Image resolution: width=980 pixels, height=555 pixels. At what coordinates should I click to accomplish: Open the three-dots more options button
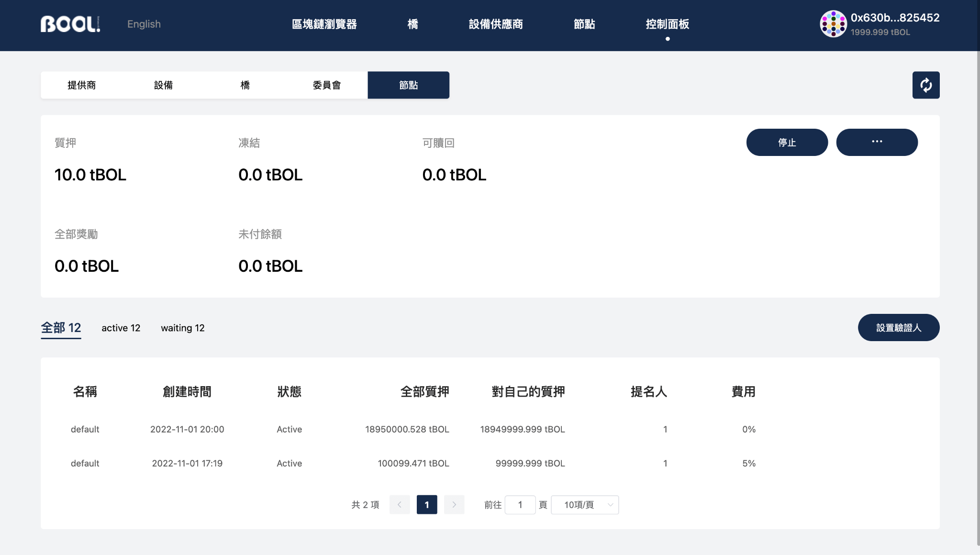point(877,142)
